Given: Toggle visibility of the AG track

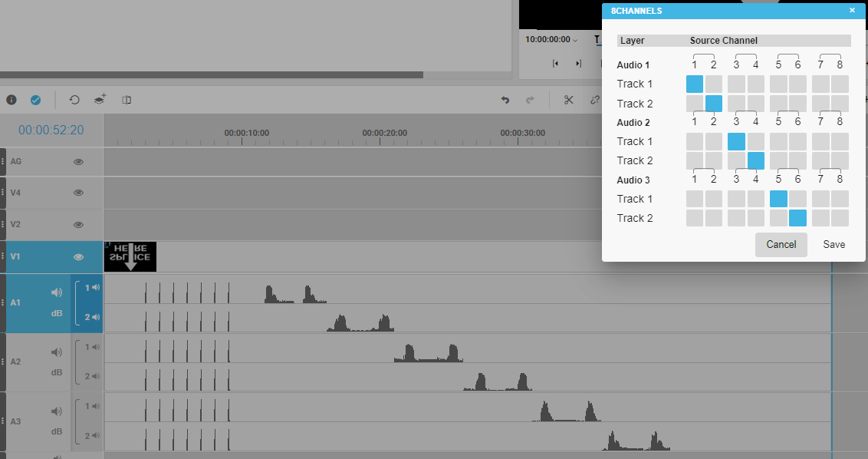Looking at the screenshot, I should click(78, 162).
